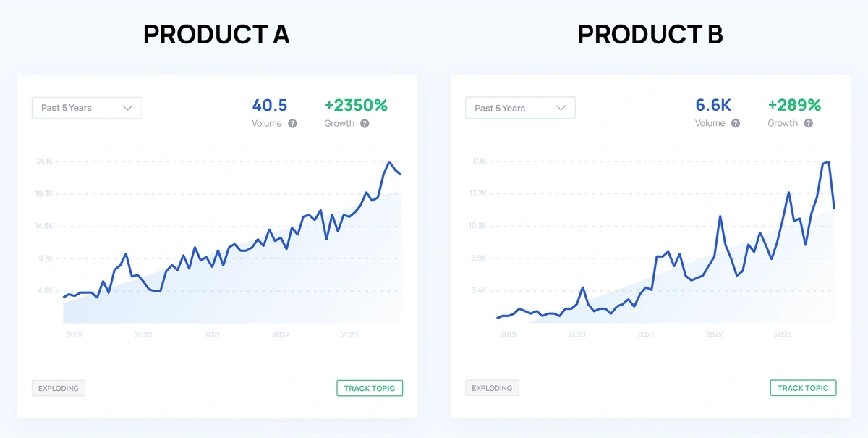The image size is (868, 438).
Task: Click the 2021 axis label on Product A chart
Action: (x=212, y=334)
